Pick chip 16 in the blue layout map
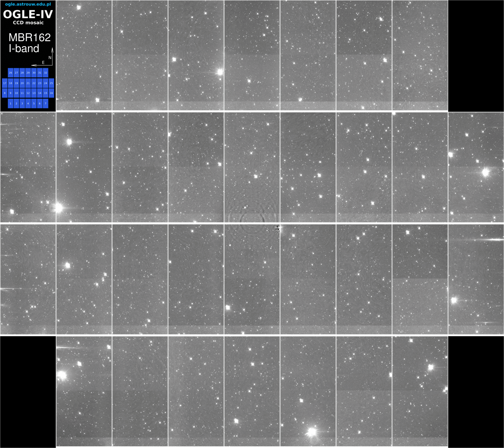This screenshot has height=448, width=504. tap(51, 93)
